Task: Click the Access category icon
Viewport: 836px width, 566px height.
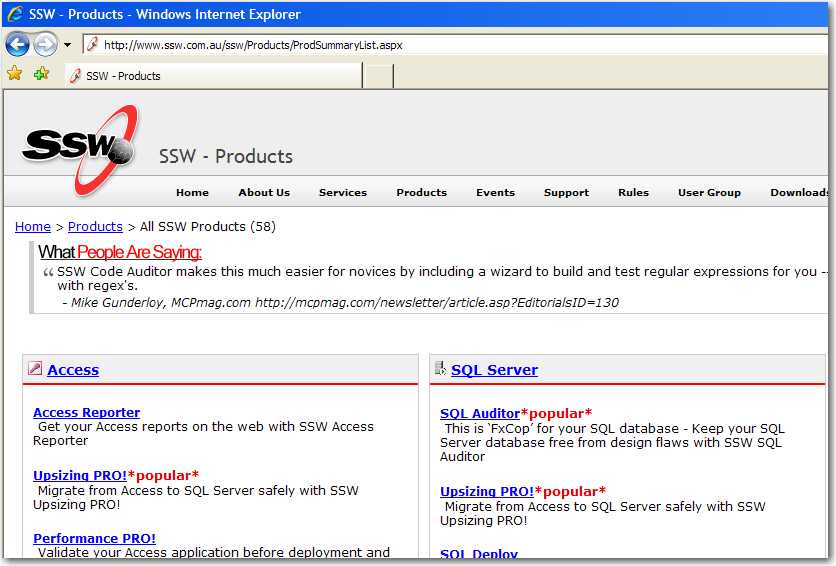Action: pos(35,369)
